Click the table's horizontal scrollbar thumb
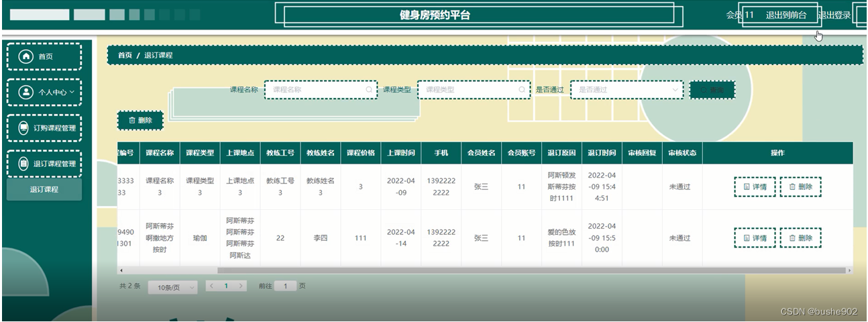Screen dimensions: 868x322 531,270
